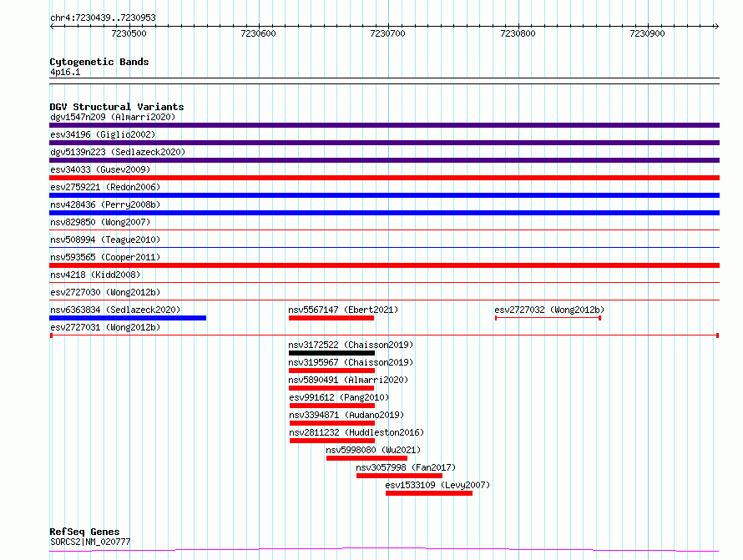Open the RefSeq Genes track heading
This screenshot has height=560, width=743.
point(84,532)
